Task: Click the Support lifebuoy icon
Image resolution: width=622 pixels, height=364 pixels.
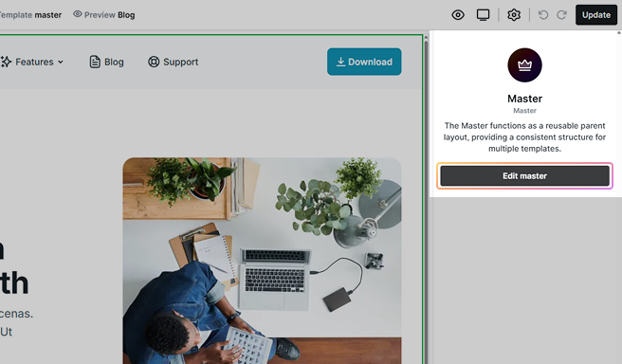Action: (x=154, y=62)
